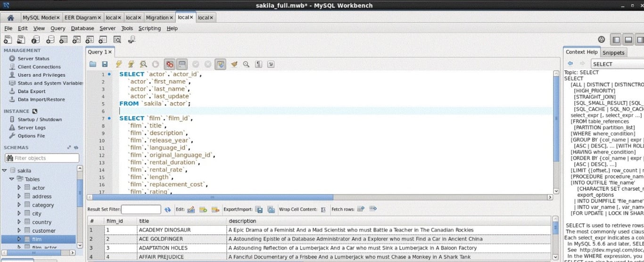
Task: Switch to the Snippets tab
Action: 613,53
